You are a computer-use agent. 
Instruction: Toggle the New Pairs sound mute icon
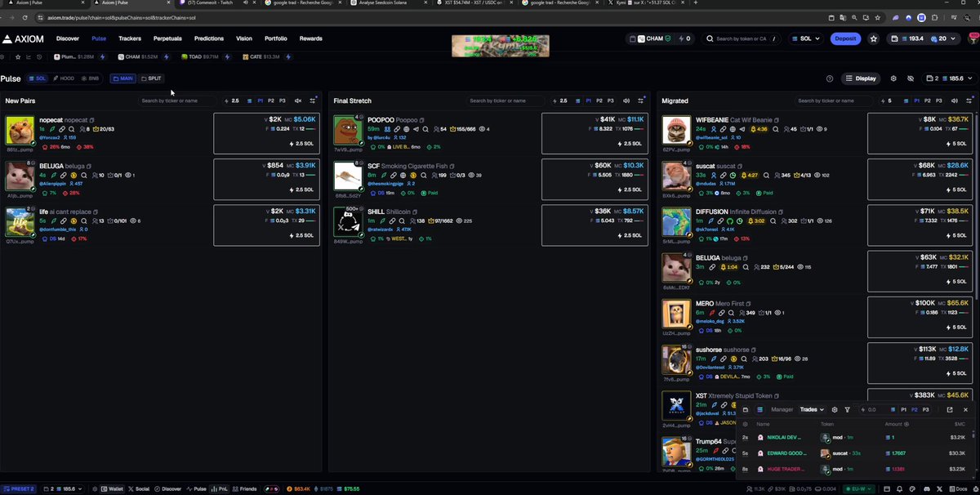coord(298,100)
